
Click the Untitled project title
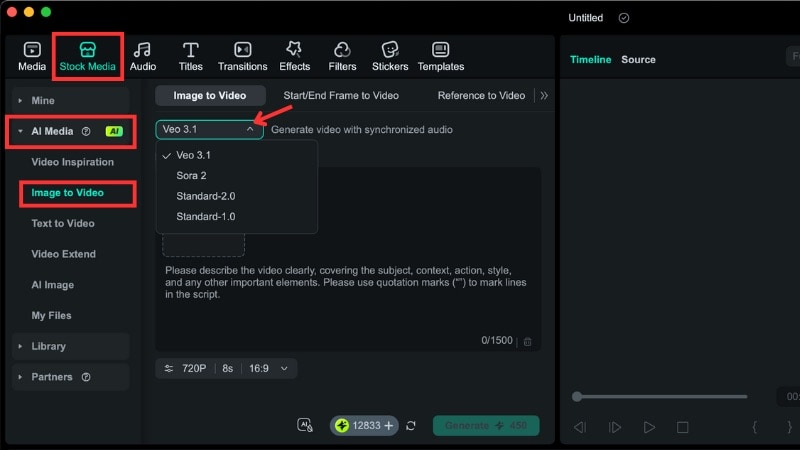(585, 18)
